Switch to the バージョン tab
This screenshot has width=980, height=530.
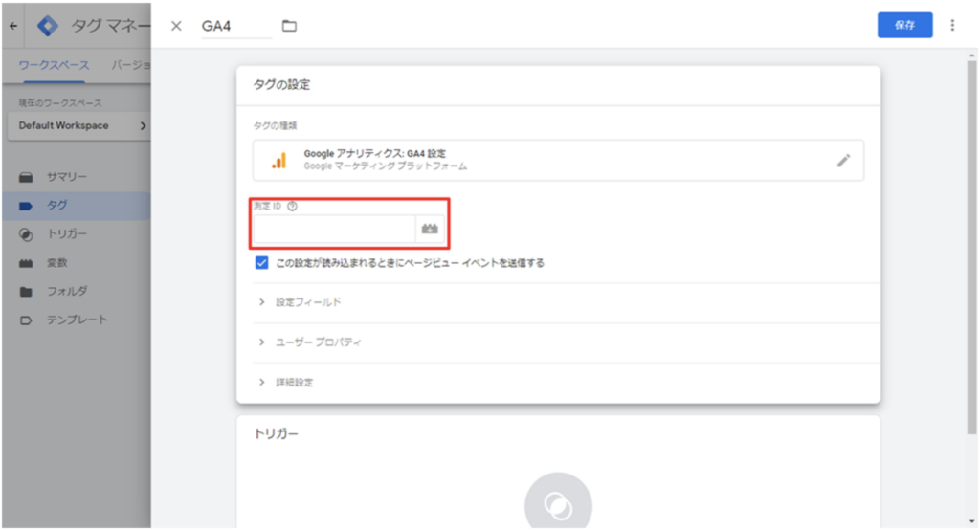click(130, 65)
